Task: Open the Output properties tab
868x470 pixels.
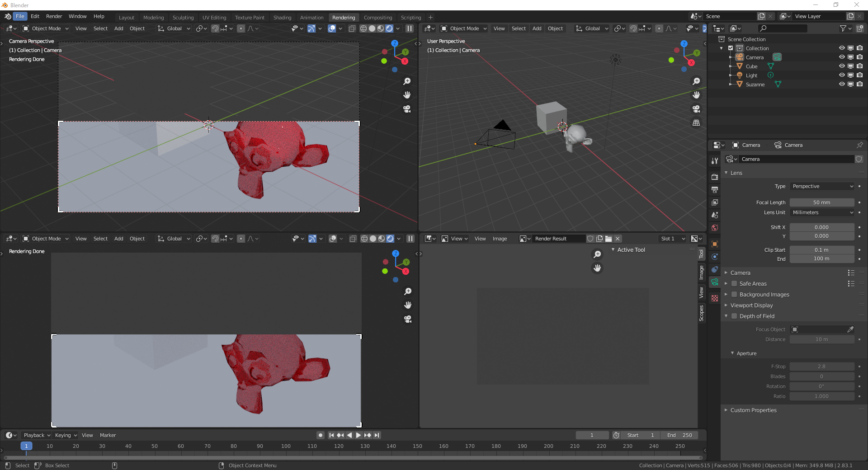Action: [x=715, y=190]
